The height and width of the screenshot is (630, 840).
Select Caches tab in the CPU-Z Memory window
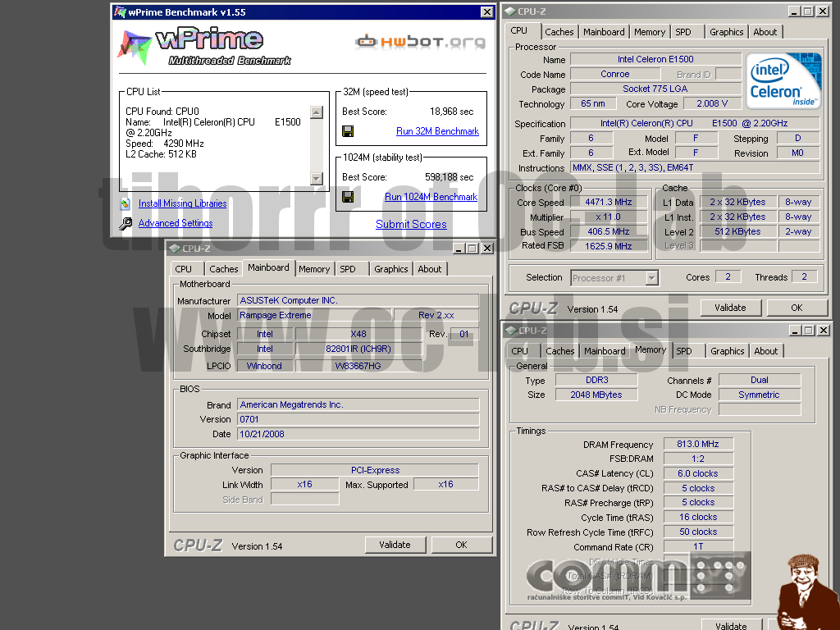point(559,351)
